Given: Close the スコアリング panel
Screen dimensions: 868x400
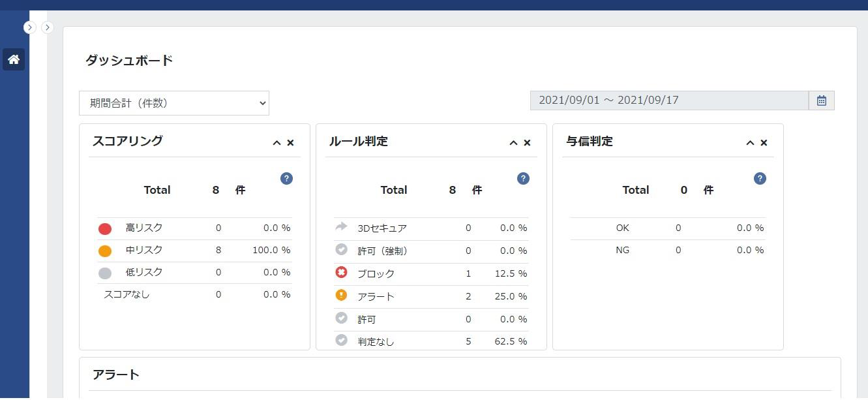Looking at the screenshot, I should (x=291, y=143).
